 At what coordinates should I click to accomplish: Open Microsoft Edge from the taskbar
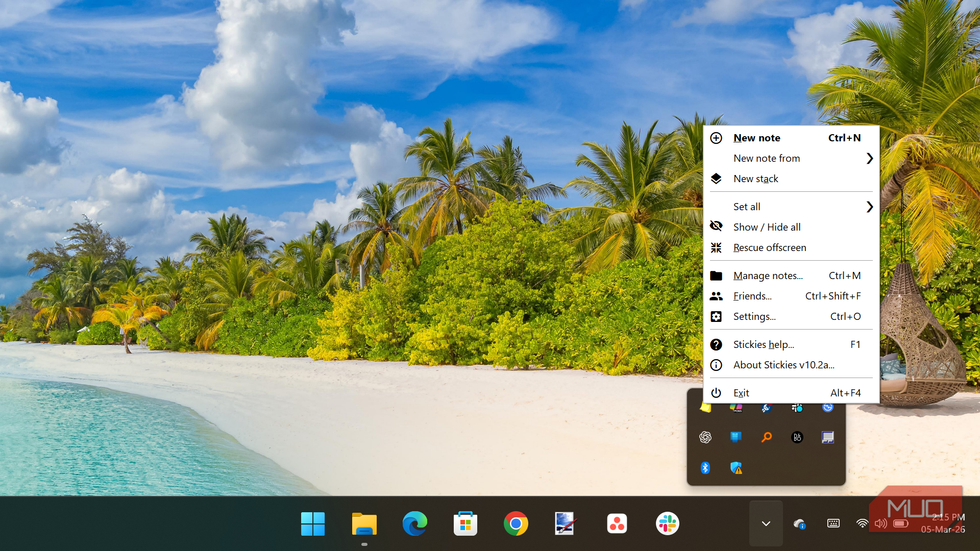point(414,524)
